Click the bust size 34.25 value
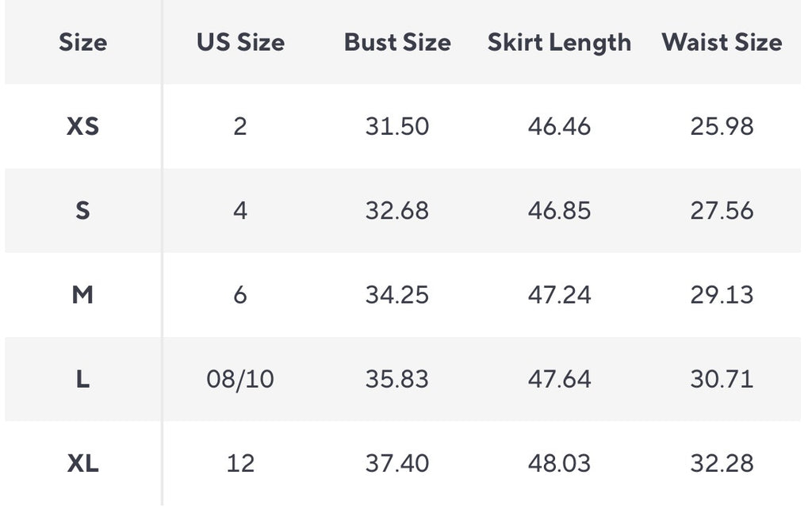This screenshot has height=509, width=812. (x=397, y=295)
